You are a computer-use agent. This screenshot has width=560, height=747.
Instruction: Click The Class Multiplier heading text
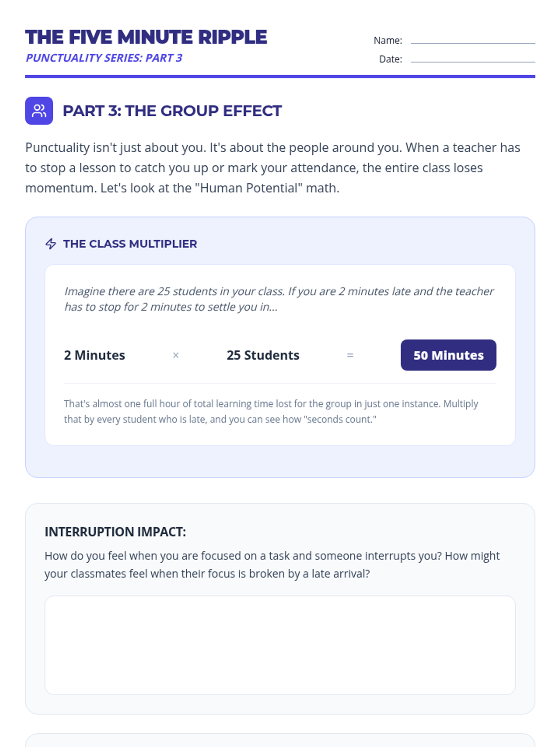click(130, 244)
